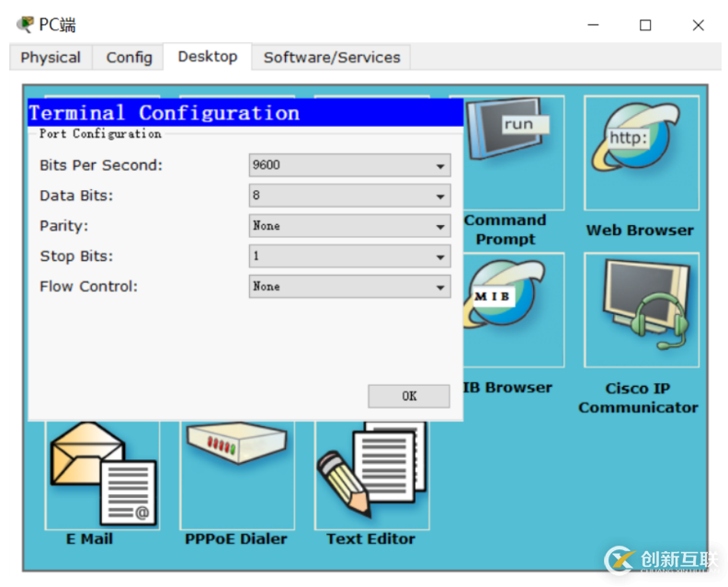The width and height of the screenshot is (728, 587).
Task: Click the Stop Bits label
Action: point(76,256)
